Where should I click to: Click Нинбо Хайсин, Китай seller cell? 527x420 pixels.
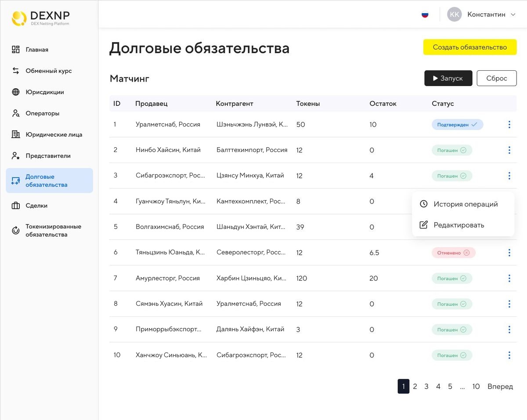168,150
